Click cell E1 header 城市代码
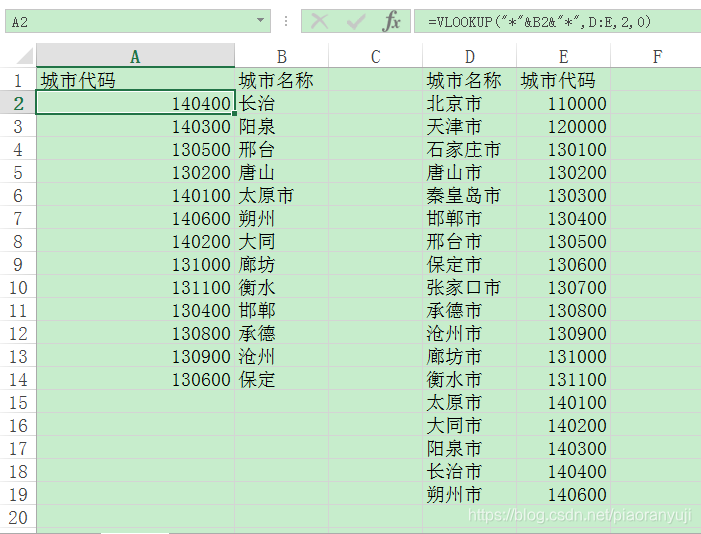This screenshot has width=701, height=534. tap(563, 81)
